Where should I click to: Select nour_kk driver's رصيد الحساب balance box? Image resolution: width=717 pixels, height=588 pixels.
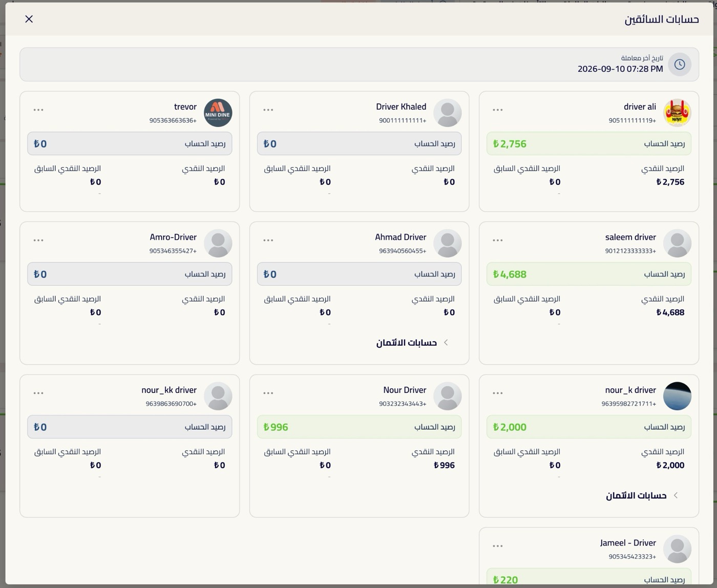pos(130,427)
